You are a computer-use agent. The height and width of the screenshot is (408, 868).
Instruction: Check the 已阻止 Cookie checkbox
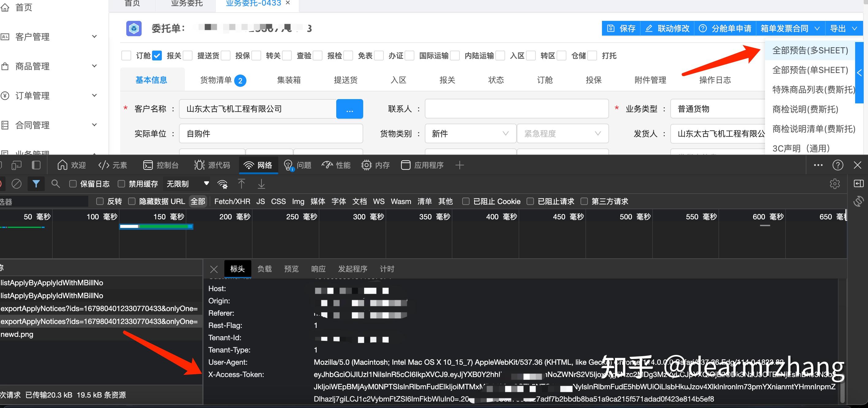(466, 201)
